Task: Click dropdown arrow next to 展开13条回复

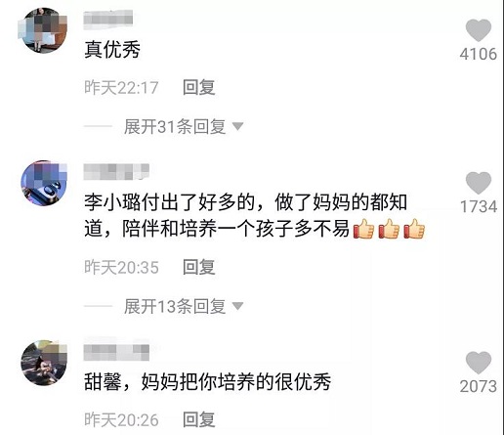Action: [237, 306]
